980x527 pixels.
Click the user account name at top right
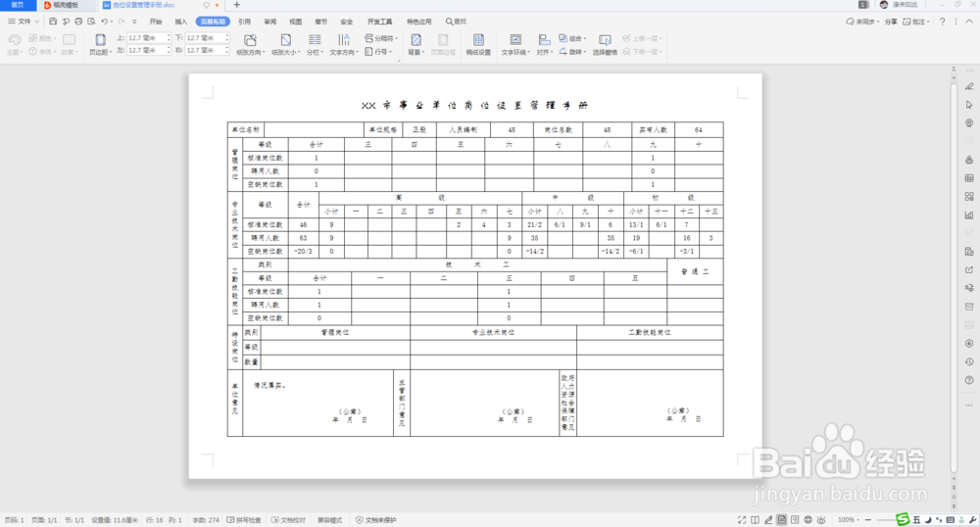(905, 5)
